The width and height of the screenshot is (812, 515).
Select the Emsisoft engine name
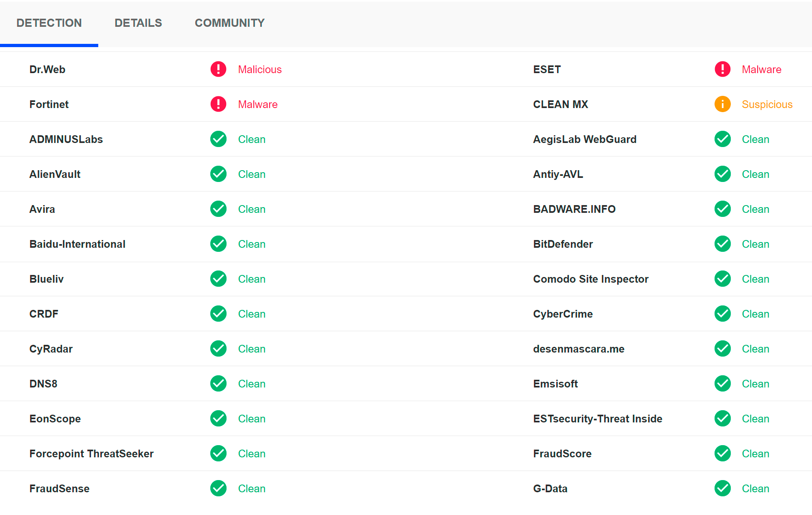point(555,384)
